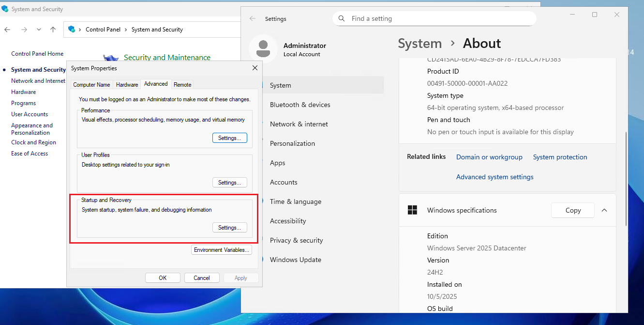Collapse the Windows specifications section
This screenshot has width=644, height=325.
pos(604,210)
